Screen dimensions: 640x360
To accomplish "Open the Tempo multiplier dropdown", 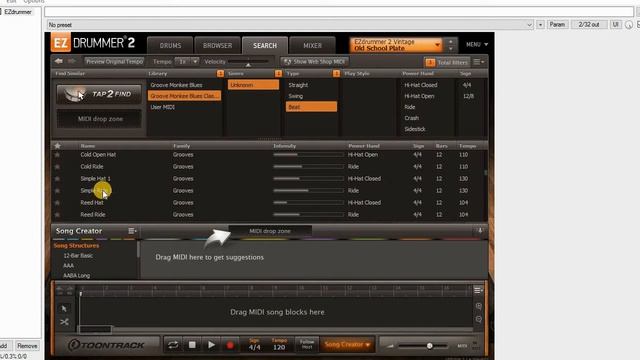I will click(187, 62).
